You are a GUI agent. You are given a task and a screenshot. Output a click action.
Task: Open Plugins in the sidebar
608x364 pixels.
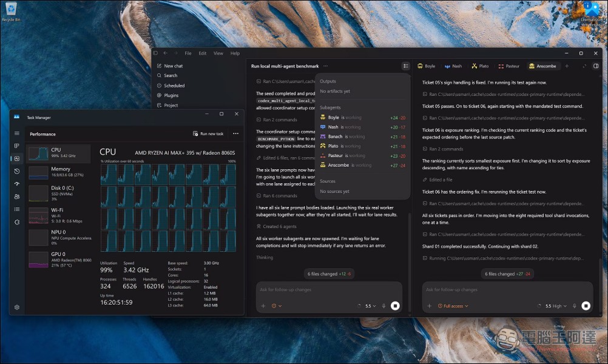click(167, 95)
